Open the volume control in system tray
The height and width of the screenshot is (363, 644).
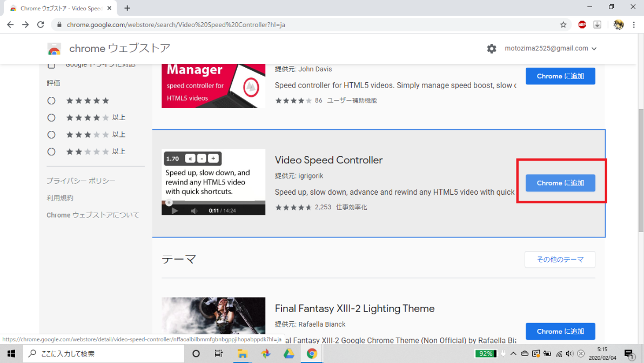[x=569, y=354]
